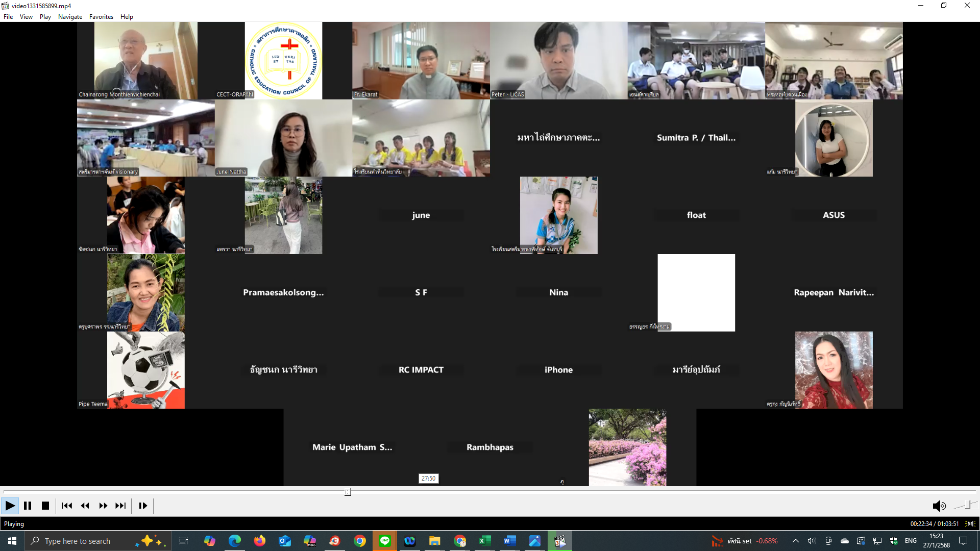
Task: Click the Fr. Ekarat video tile
Action: pyautogui.click(x=421, y=60)
